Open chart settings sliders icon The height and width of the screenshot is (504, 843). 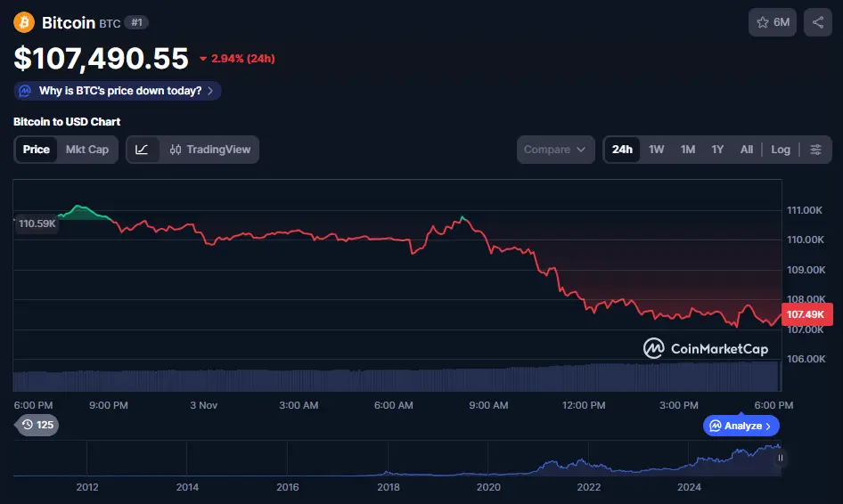coord(815,150)
